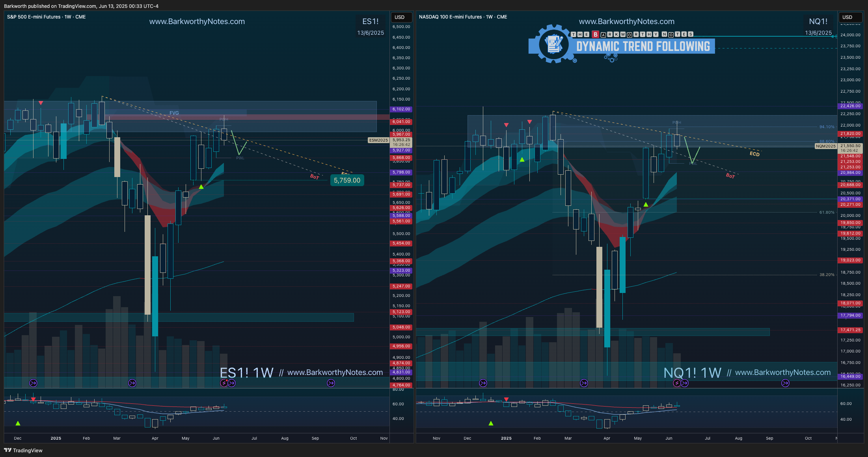Select the red triangle in the NQ oscillator pane

point(506,399)
